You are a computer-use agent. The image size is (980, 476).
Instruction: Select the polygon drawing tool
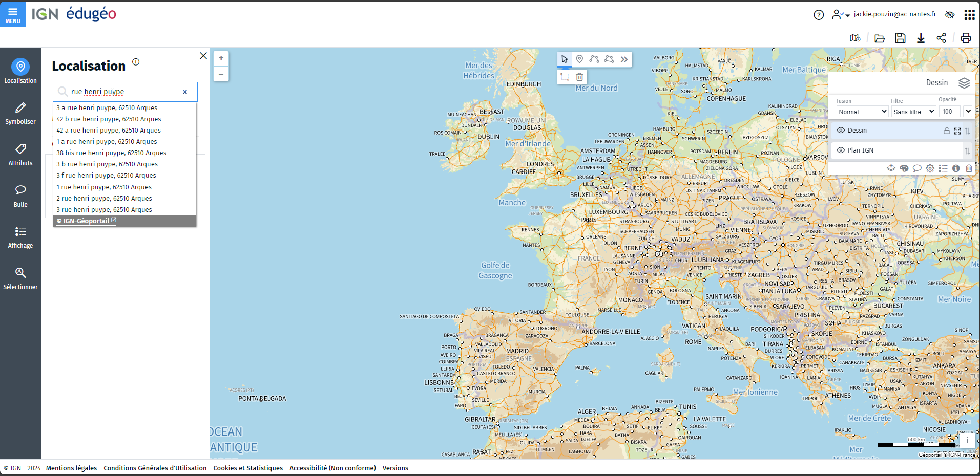tap(609, 59)
